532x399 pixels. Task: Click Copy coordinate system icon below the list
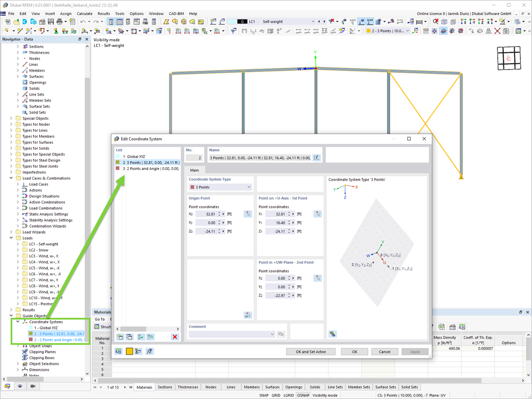pos(129,337)
